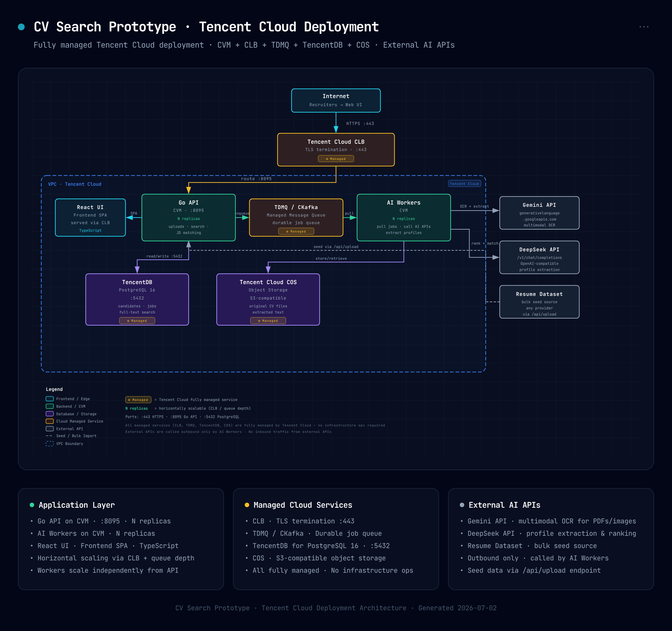Click the Cloud Managed Service legend swatch
The image size is (672, 631).
coord(50,421)
